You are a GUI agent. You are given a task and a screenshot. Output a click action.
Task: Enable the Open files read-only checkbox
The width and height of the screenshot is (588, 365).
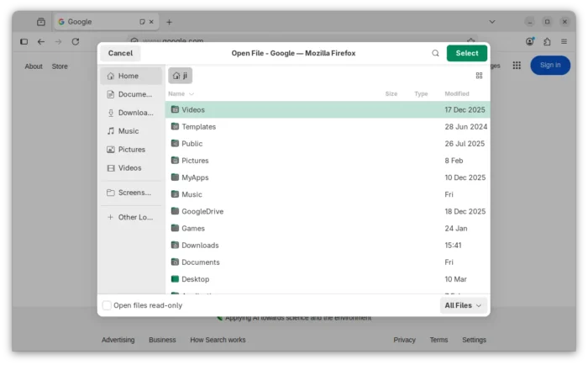107,305
